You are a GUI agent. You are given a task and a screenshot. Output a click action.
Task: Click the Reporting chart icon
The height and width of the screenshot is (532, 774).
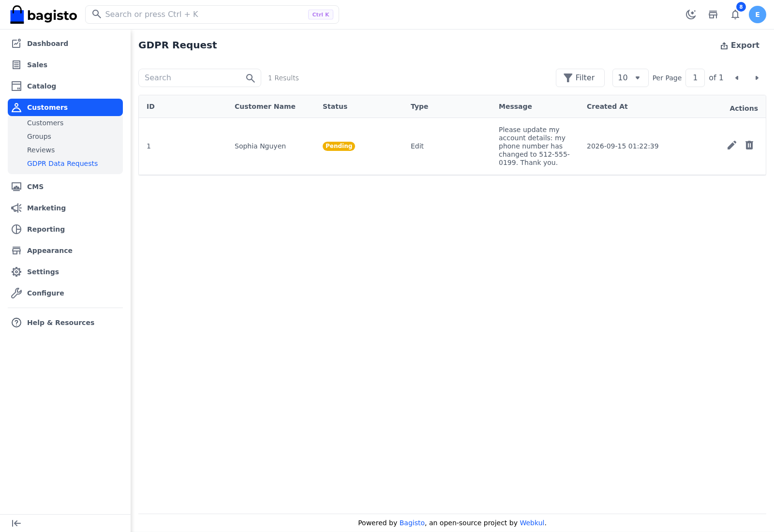[x=16, y=229]
